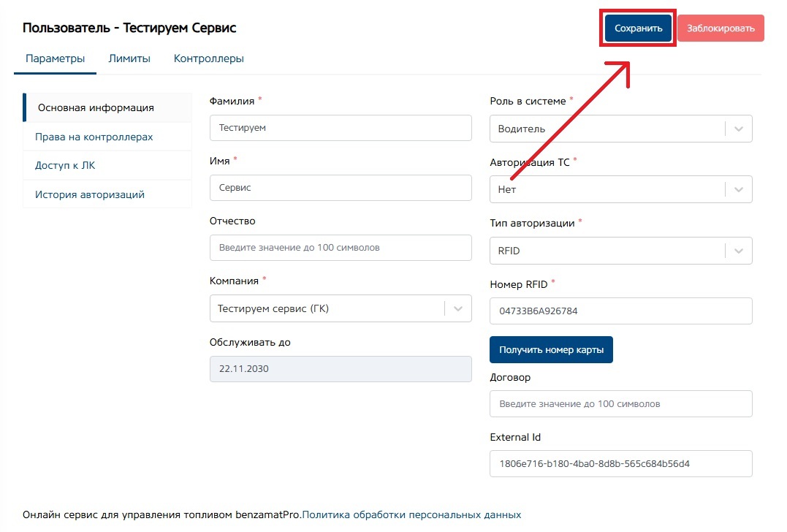Open Права на контроллерах section
The height and width of the screenshot is (532, 787).
(x=94, y=137)
